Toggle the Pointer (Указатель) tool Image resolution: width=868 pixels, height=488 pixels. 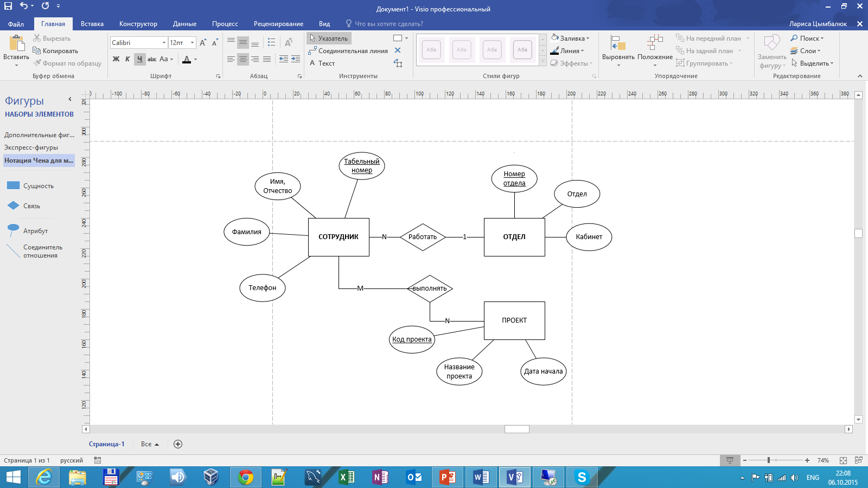tap(329, 38)
